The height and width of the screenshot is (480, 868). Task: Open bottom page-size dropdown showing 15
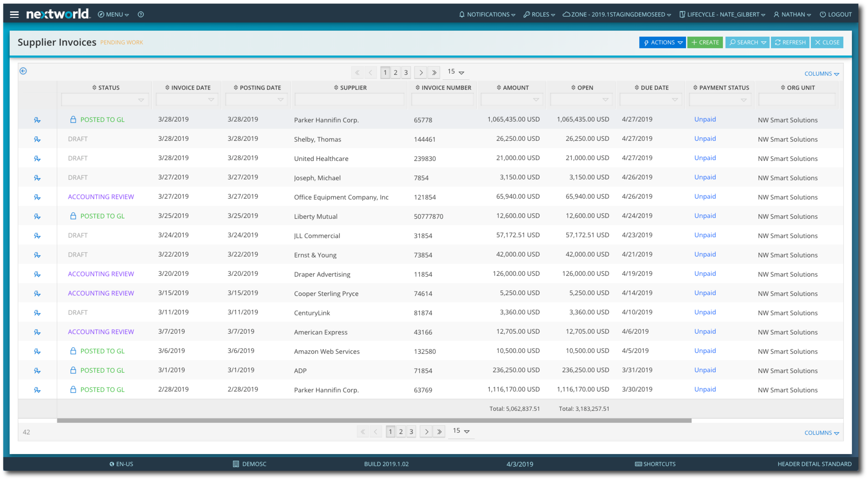(461, 431)
